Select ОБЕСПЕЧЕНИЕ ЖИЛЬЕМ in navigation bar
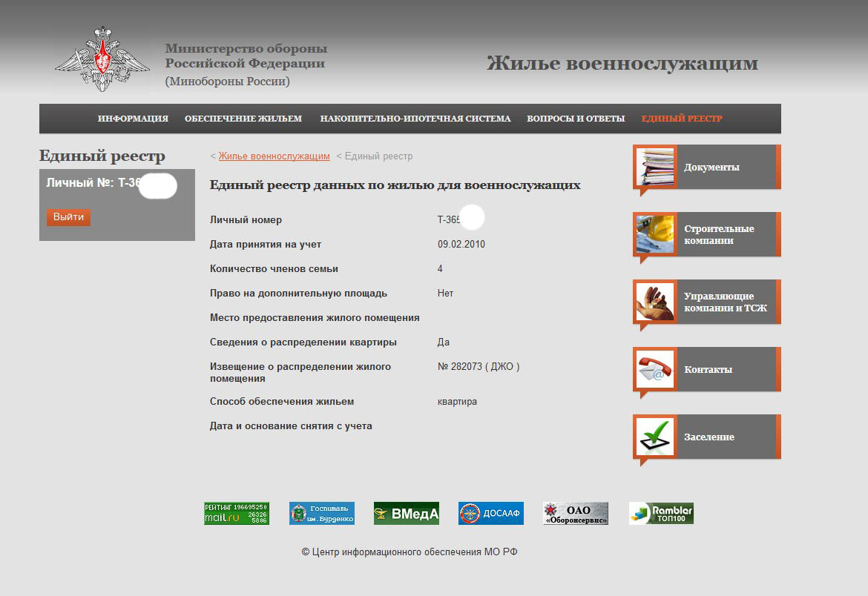 pyautogui.click(x=243, y=119)
